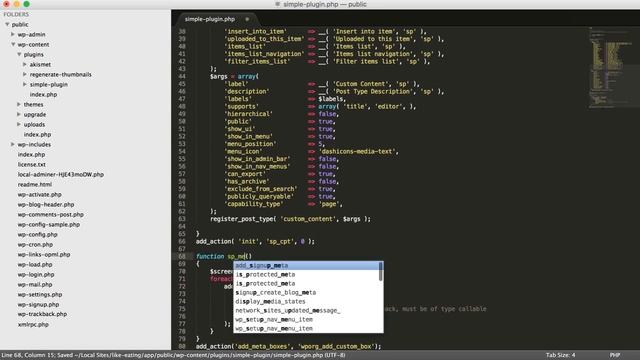Expand the regenerate-thumbnails folder arrow

pyautogui.click(x=25, y=74)
